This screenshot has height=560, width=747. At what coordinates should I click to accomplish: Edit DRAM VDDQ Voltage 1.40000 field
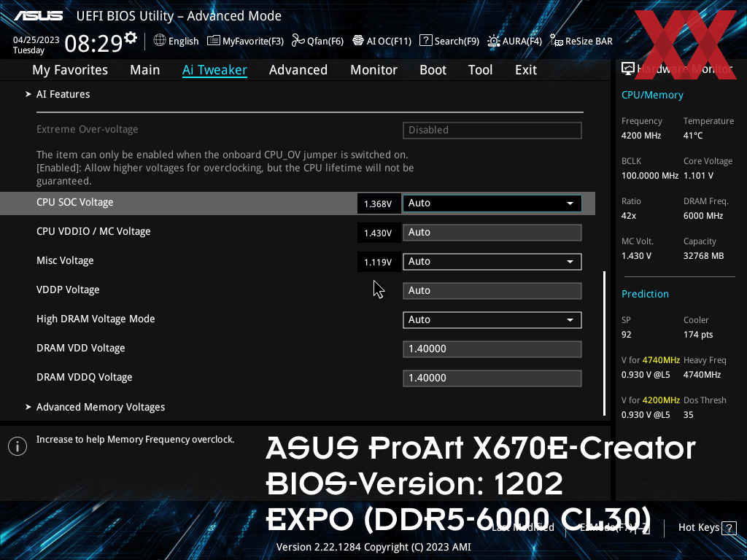(x=492, y=378)
